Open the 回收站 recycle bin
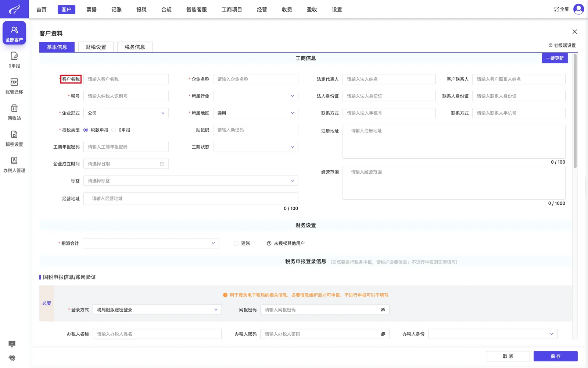 click(14, 112)
